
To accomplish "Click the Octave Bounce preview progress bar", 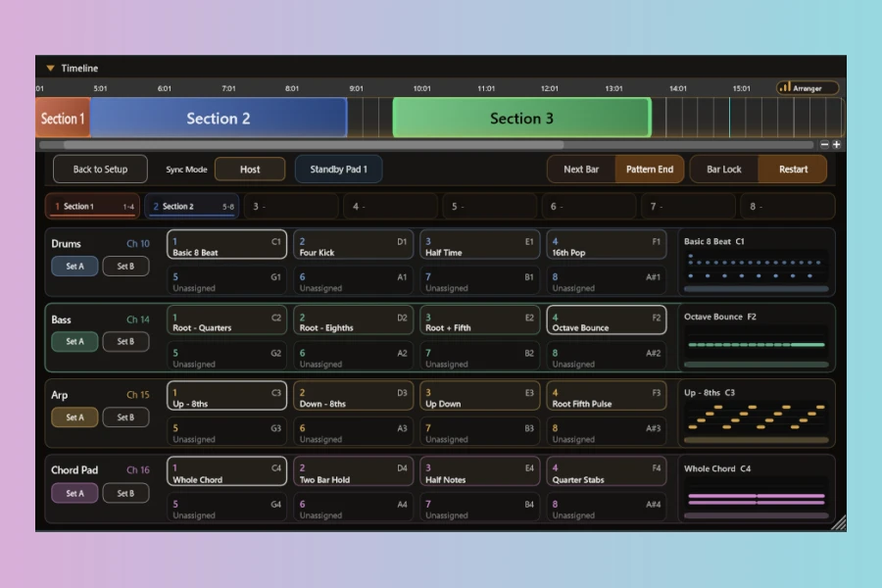I will pyautogui.click(x=756, y=365).
